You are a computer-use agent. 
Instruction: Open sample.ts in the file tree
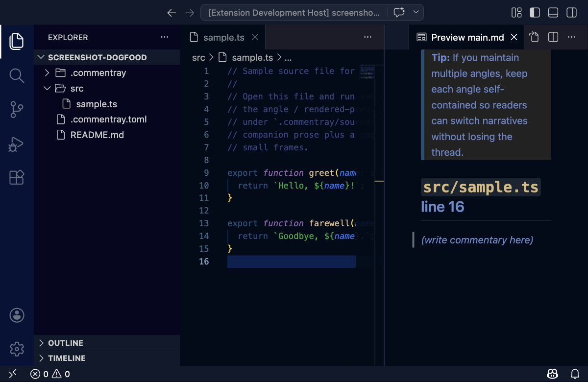[107, 104]
